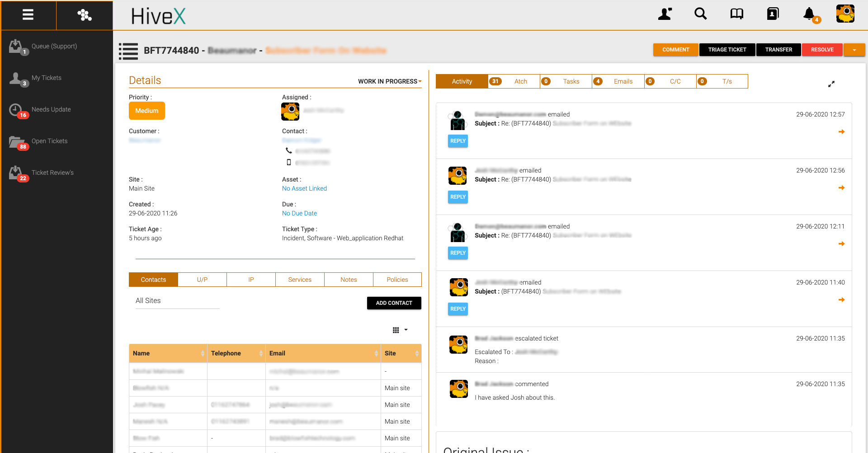Open search from the top bar

pos(700,14)
